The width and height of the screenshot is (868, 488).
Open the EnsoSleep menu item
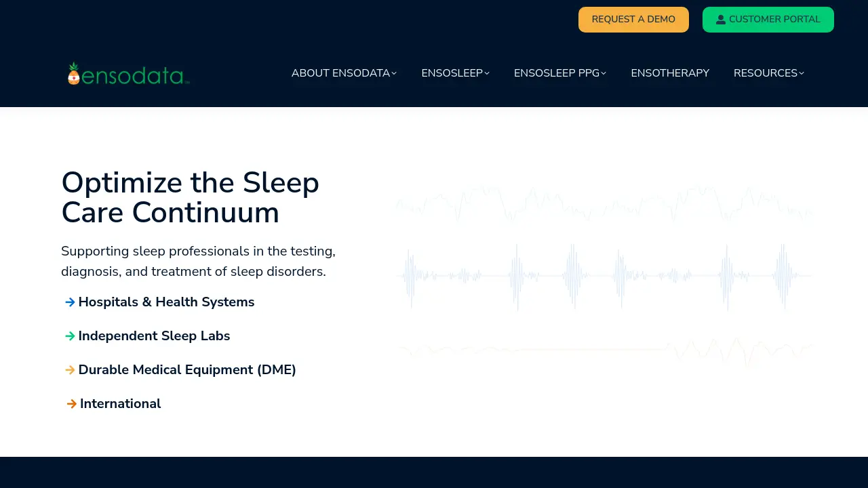coord(455,73)
